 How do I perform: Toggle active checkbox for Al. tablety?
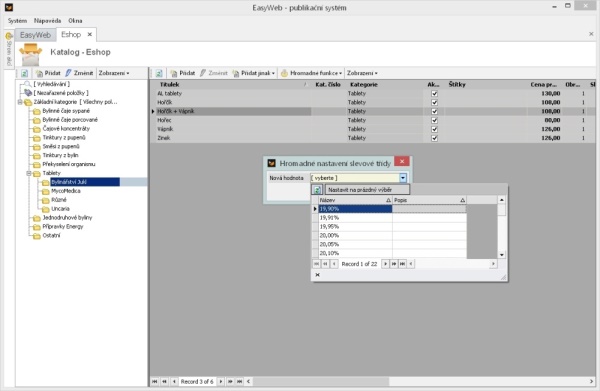pos(434,93)
